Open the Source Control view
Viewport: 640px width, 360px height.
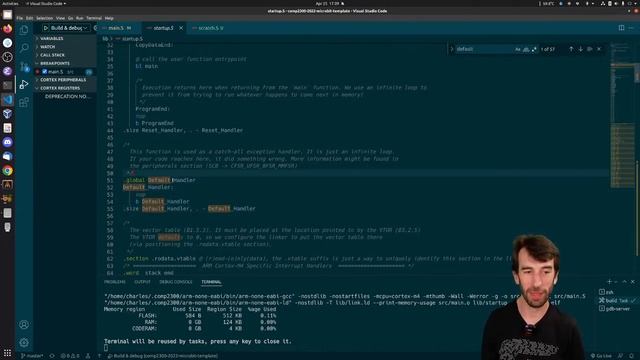(x=24, y=67)
